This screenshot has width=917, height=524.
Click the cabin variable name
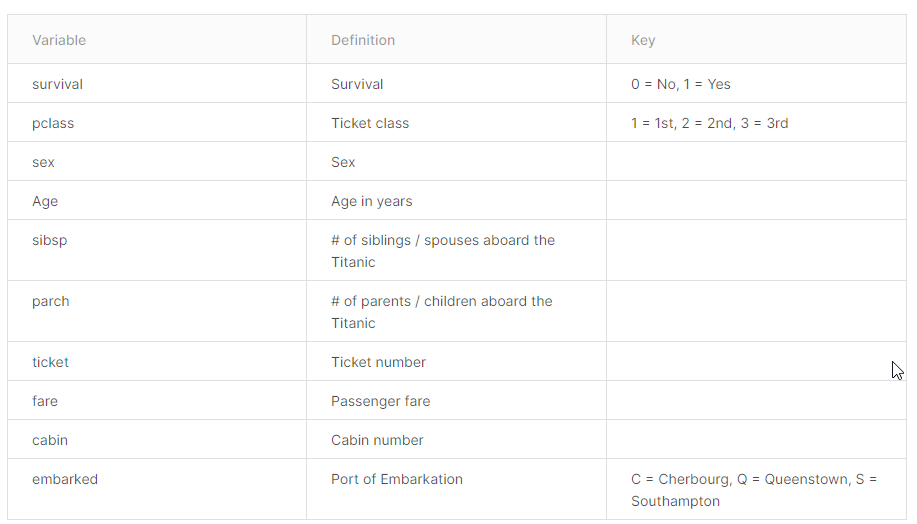[50, 440]
